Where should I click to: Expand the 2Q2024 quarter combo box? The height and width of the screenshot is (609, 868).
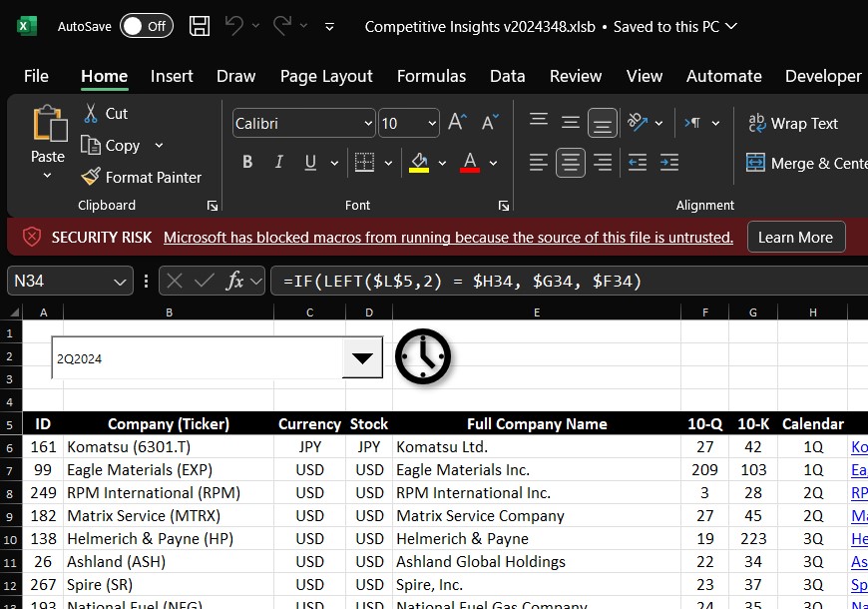click(362, 357)
